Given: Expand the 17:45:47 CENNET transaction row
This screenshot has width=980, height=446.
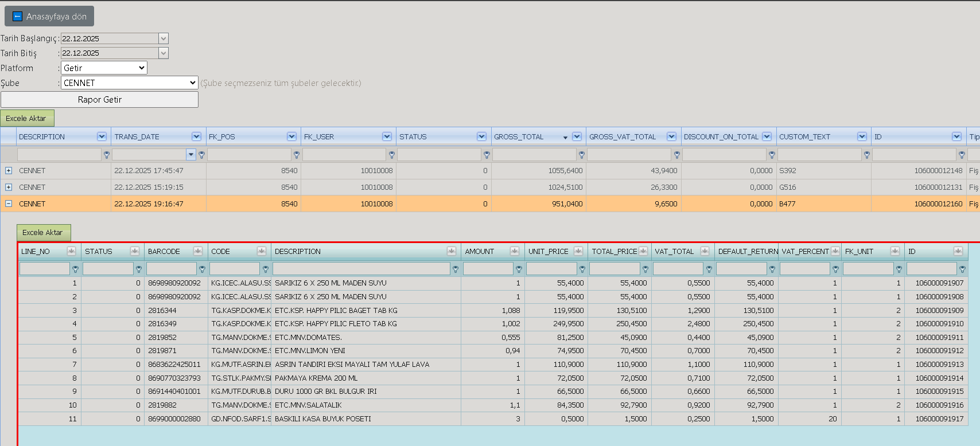Looking at the screenshot, I should pos(9,170).
